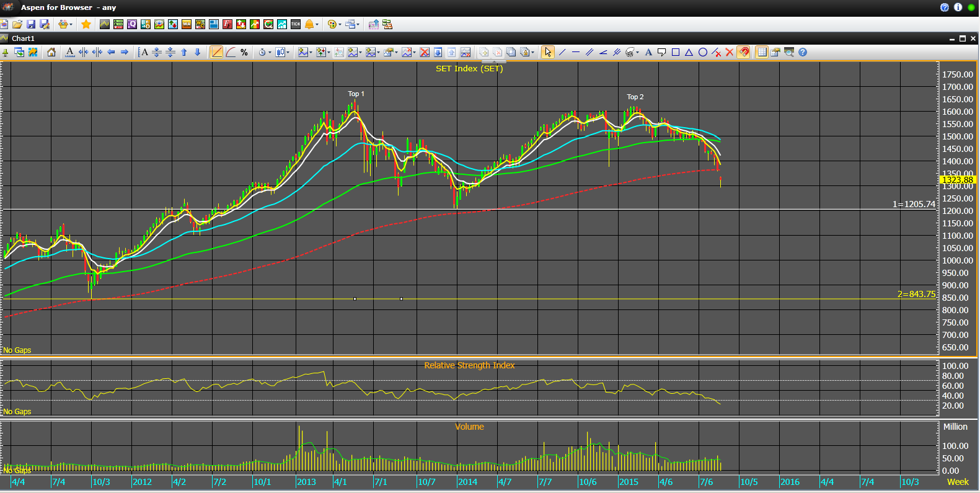This screenshot has height=493, width=980.
Task: Toggle the grid display button
Action: [762, 52]
